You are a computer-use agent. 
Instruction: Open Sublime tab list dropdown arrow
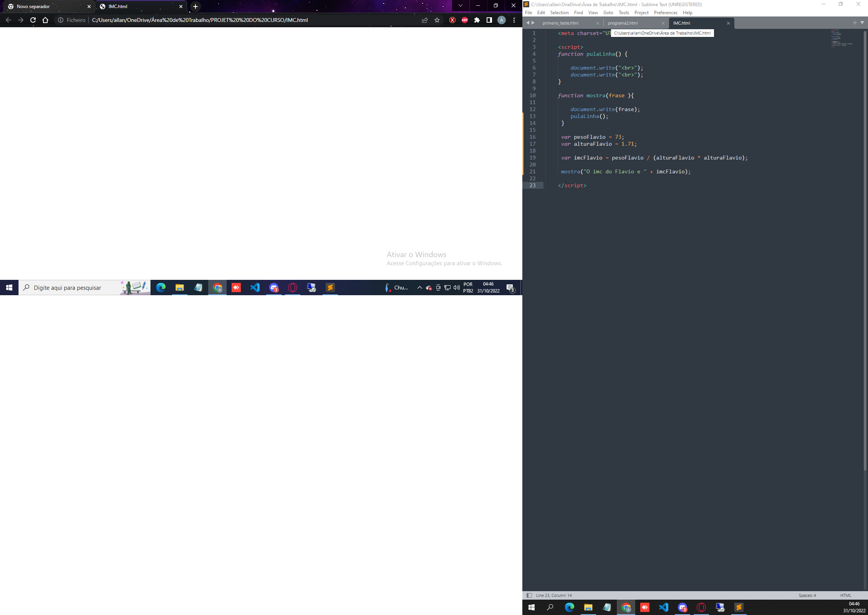coord(862,23)
